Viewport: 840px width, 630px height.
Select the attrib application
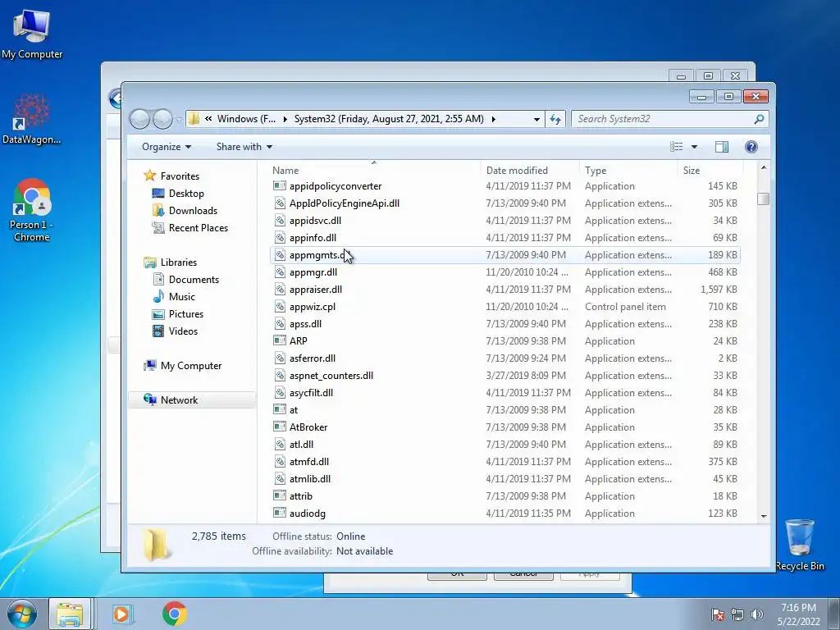click(x=504, y=496)
